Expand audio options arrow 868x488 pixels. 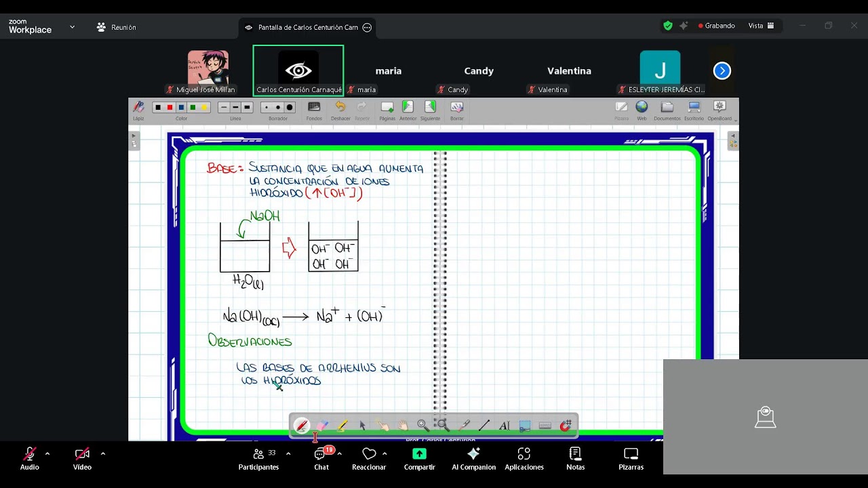pyautogui.click(x=47, y=453)
